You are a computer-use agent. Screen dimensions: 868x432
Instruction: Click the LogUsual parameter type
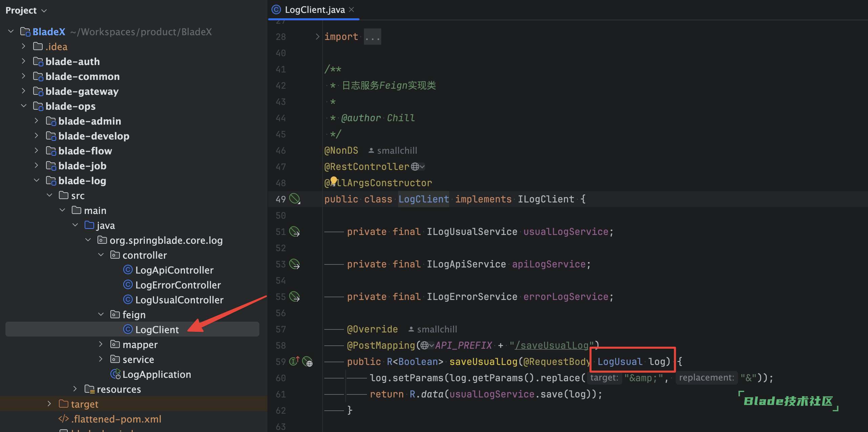(x=620, y=362)
